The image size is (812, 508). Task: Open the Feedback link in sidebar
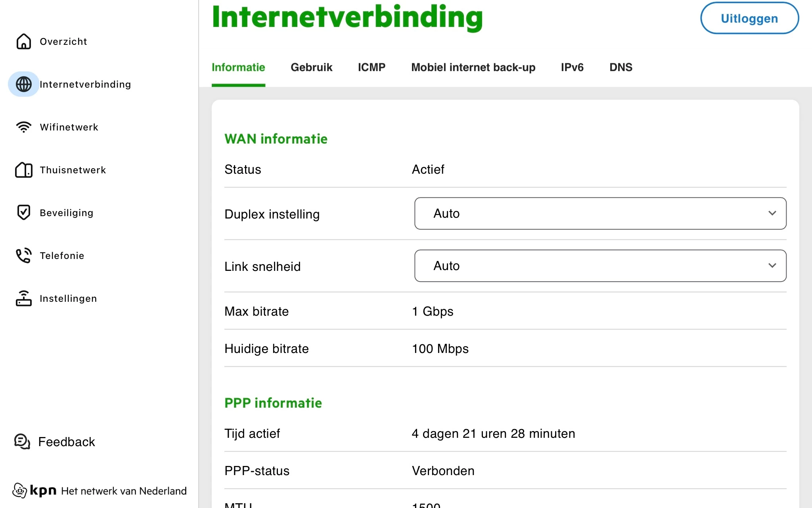click(x=67, y=442)
